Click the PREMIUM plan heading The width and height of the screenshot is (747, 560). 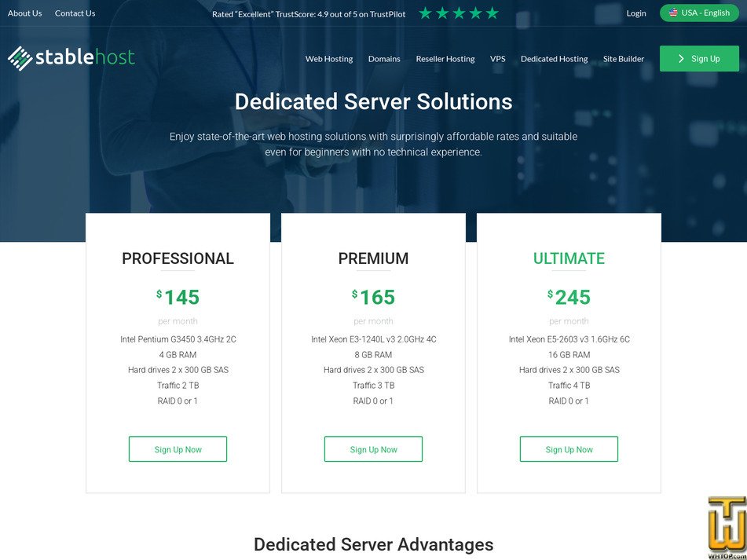pos(374,258)
